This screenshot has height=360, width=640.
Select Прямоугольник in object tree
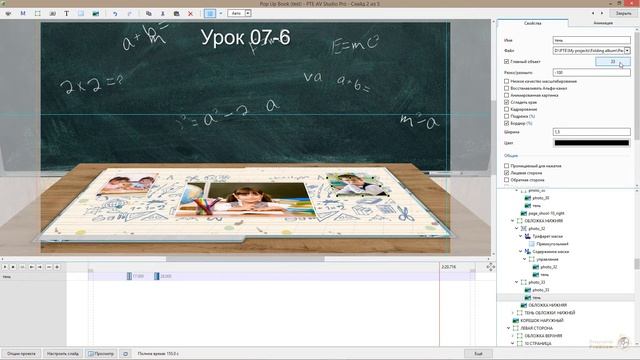[x=552, y=244]
